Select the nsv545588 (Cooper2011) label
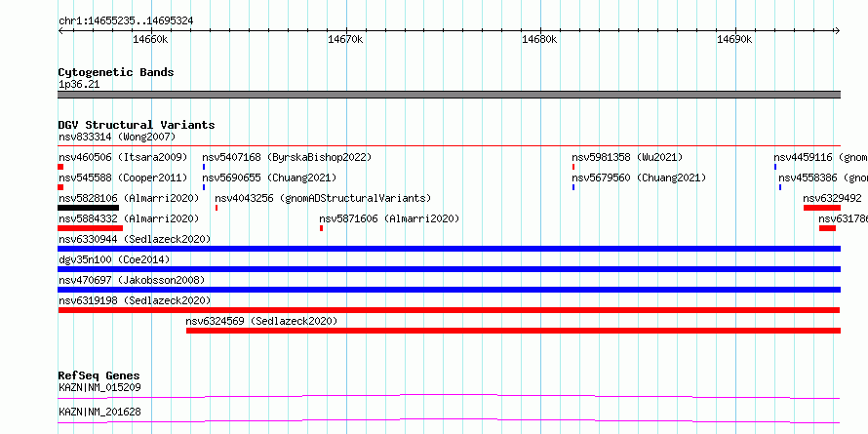The width and height of the screenshot is (868, 434). 123,178
